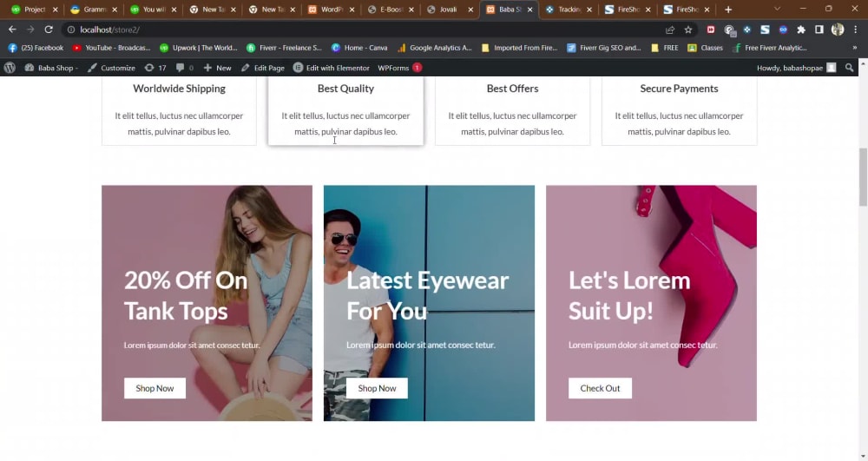Show the tab search dropdown

click(777, 10)
